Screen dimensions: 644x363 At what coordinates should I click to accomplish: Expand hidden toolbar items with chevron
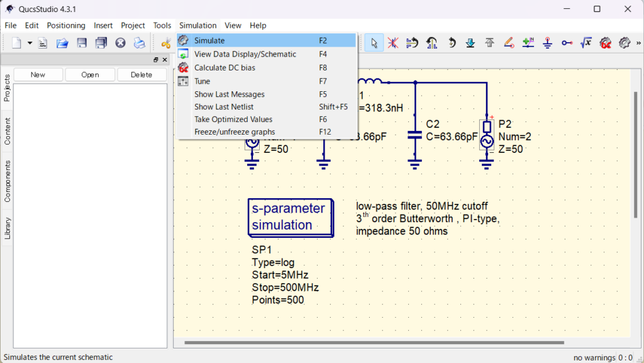(x=638, y=43)
